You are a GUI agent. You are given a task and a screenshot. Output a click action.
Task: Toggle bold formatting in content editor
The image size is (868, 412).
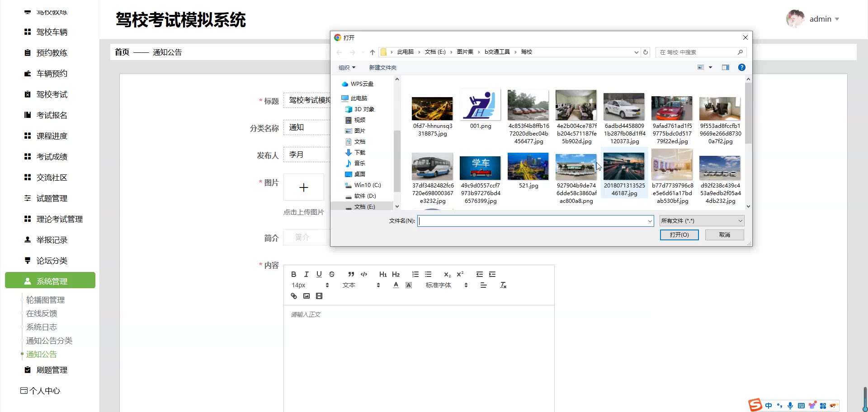294,274
